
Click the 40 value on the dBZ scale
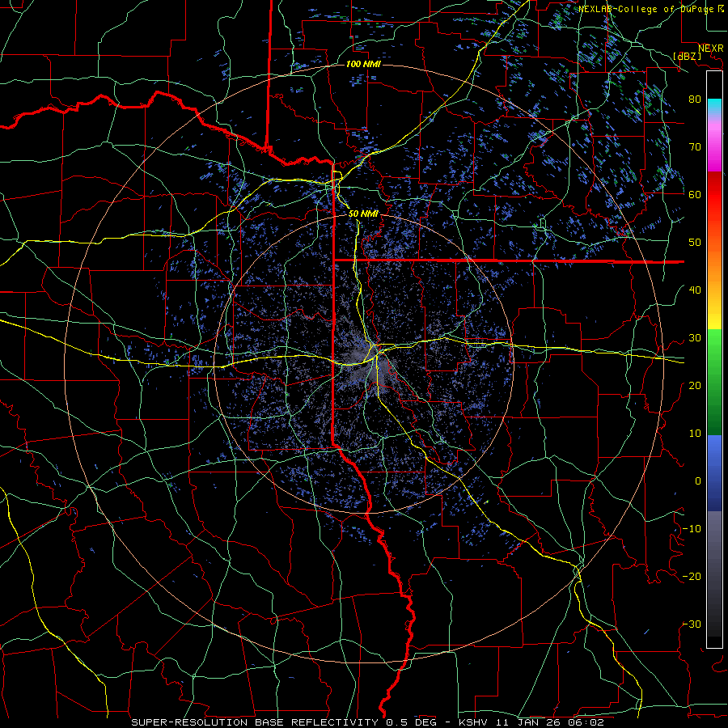pos(695,290)
